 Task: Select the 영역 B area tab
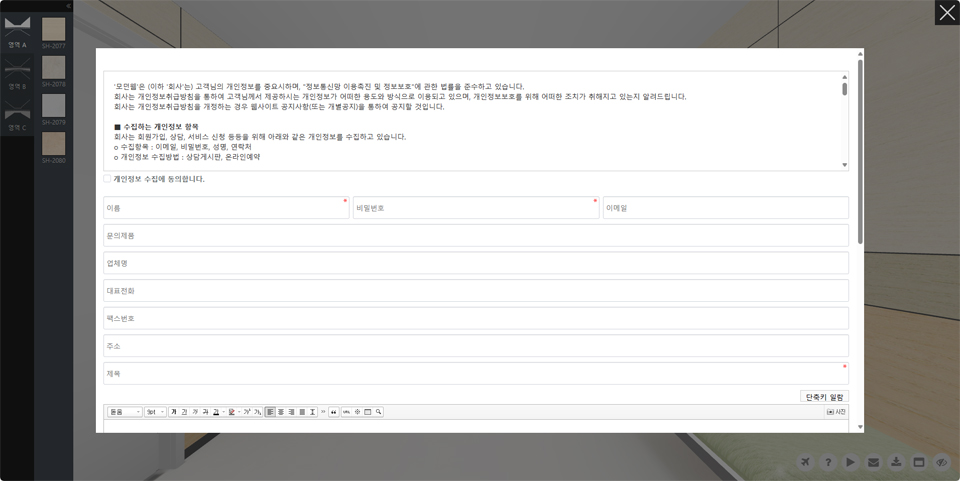[17, 74]
